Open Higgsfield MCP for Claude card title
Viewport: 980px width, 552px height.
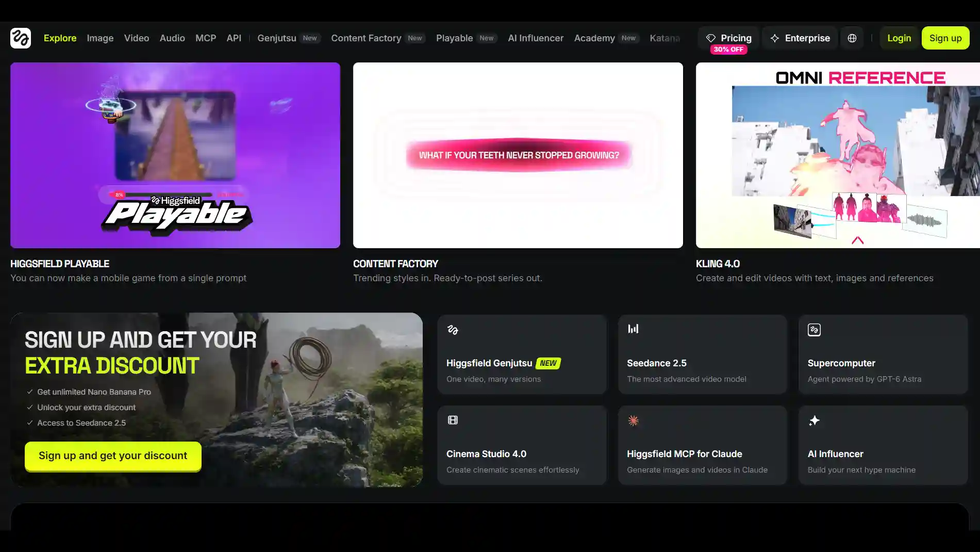click(685, 454)
